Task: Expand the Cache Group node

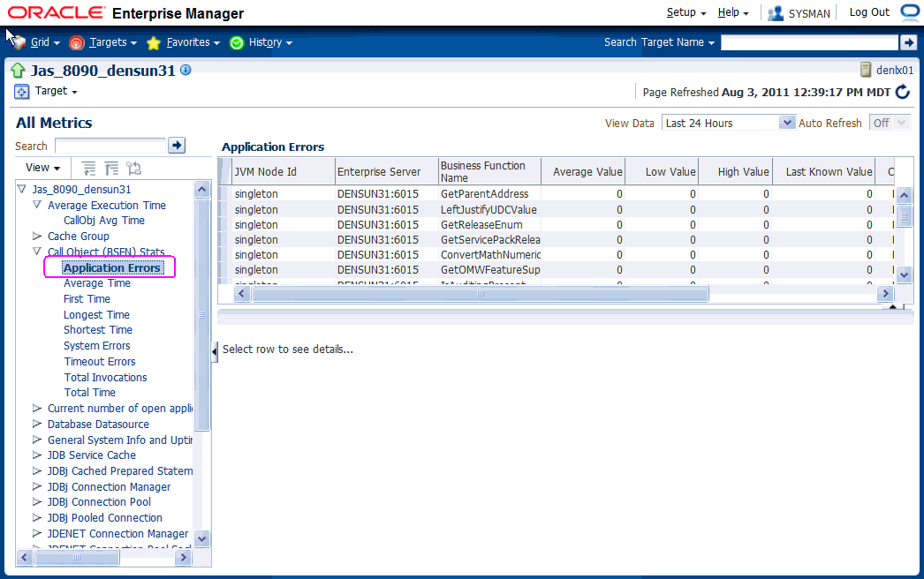Action: click(x=37, y=237)
